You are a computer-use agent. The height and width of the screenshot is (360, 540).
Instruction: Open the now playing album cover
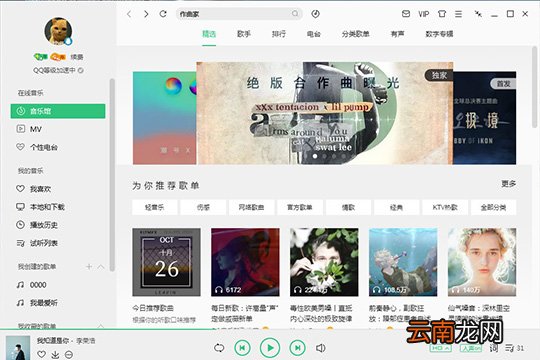pyautogui.click(x=18, y=348)
